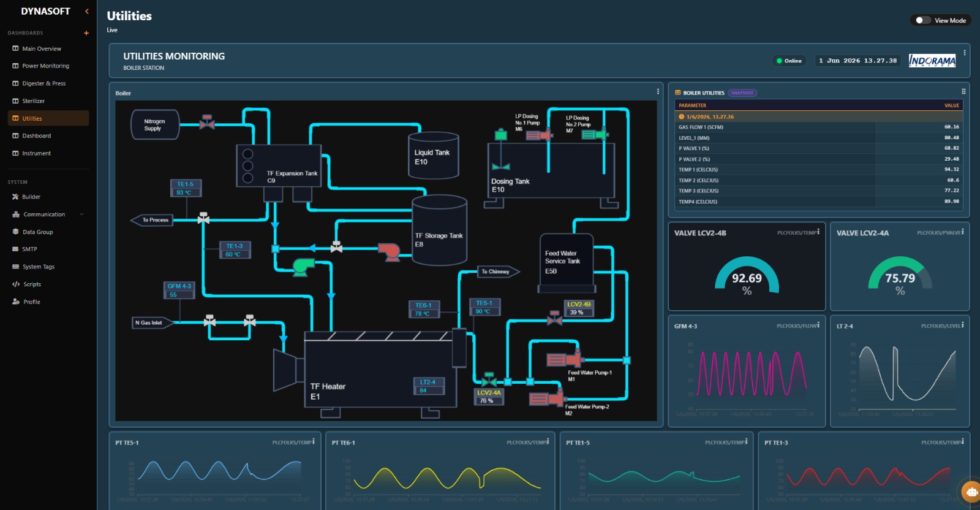Click the green circulation pump icon
Image resolution: width=980 pixels, height=510 pixels.
click(303, 267)
